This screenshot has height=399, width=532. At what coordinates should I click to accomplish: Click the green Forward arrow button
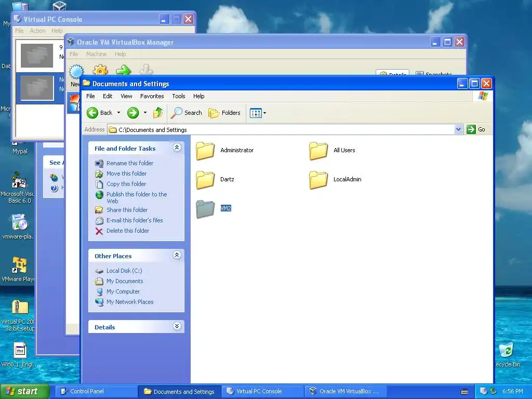coord(133,113)
